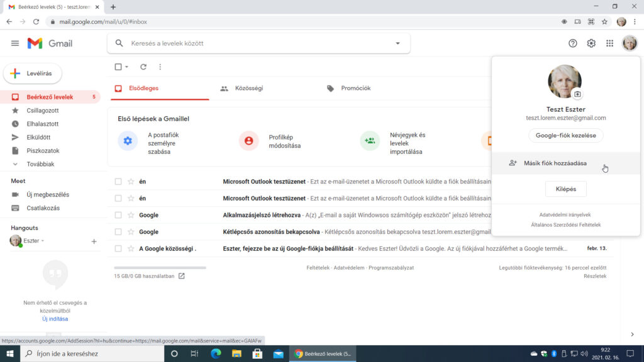Open Microsoft Edge from the taskbar
Viewport: 644px width, 362px height.
point(216,353)
